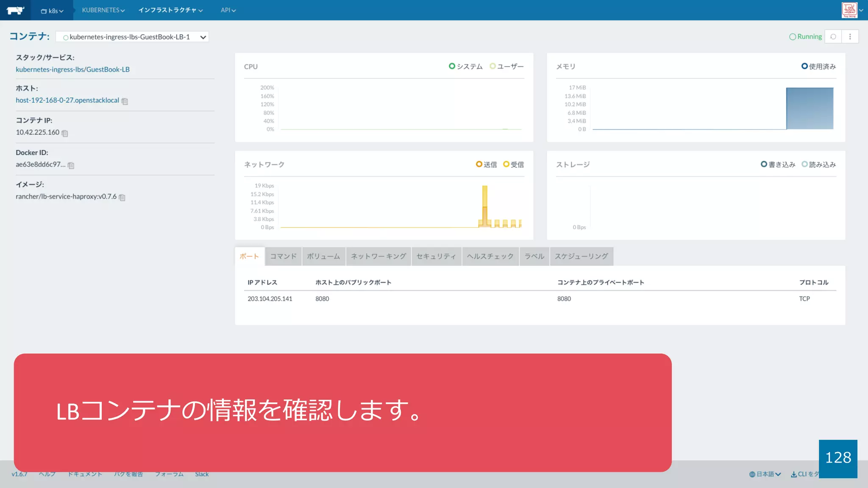
Task: Open the container selector dropdown
Action: click(132, 37)
